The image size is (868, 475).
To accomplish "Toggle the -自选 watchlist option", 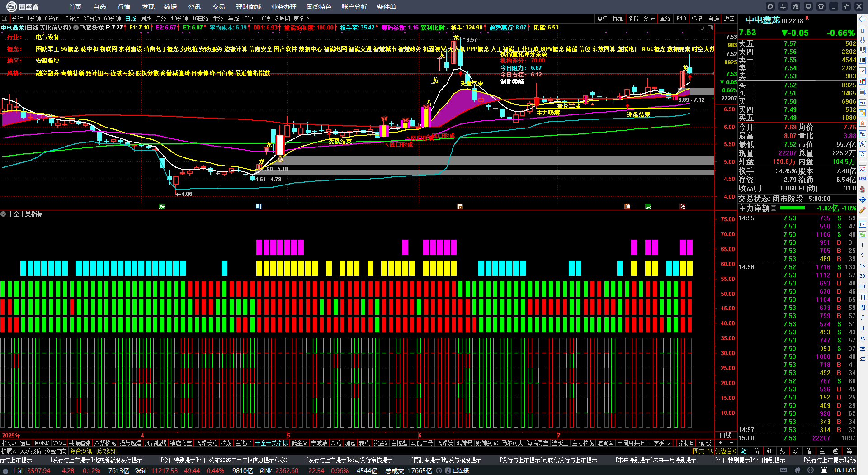I will click(712, 19).
